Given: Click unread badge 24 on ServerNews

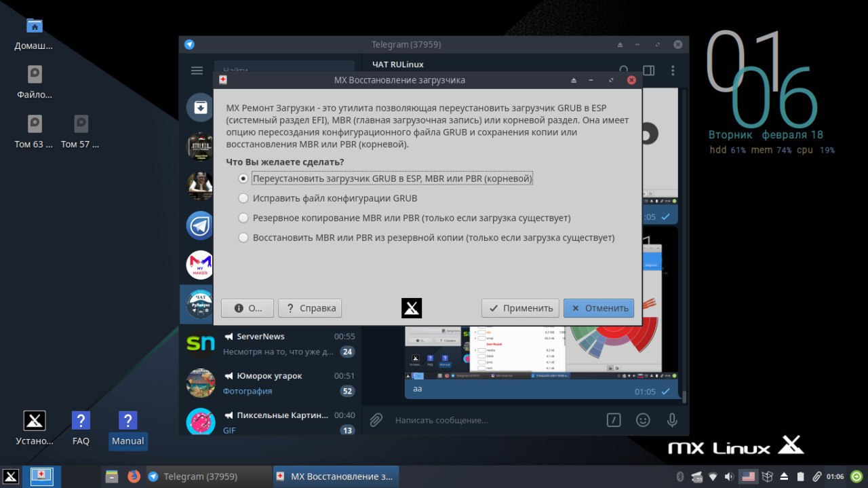Looking at the screenshot, I should pyautogui.click(x=348, y=352).
